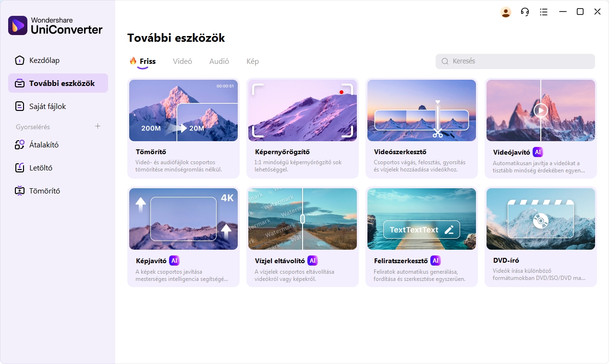Click the headset support icon
Screen dimensions: 609x364
[525, 12]
